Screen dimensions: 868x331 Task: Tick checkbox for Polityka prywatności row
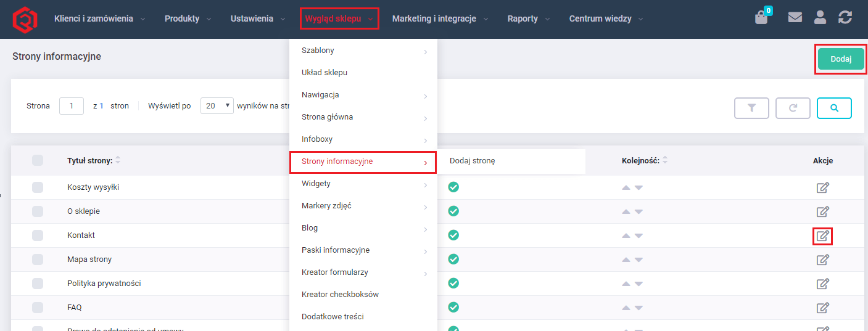38,284
